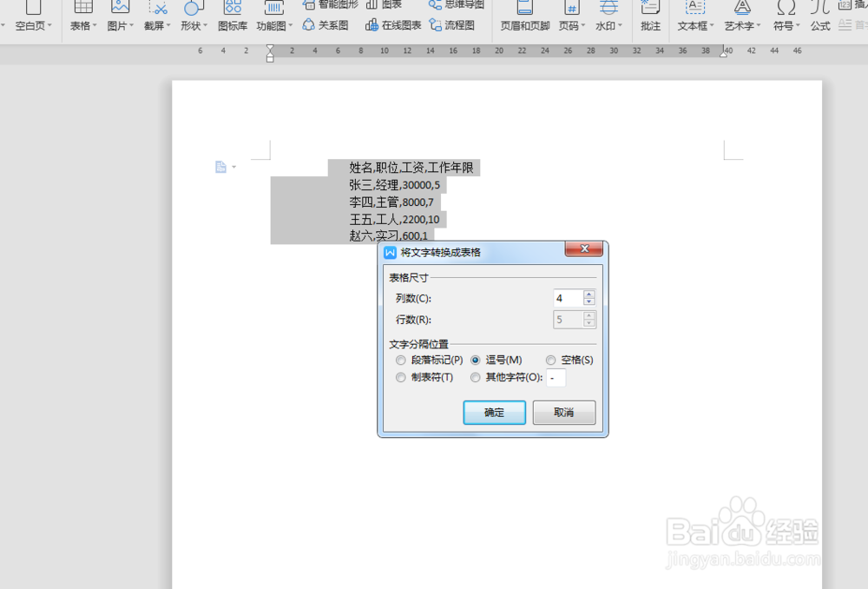
Task: Insert a 符号 symbol
Action: coord(786,16)
